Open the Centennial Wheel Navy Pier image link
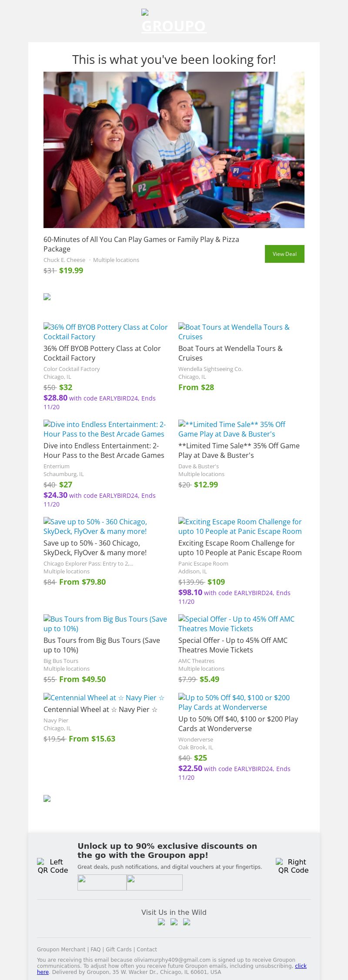 [104, 698]
